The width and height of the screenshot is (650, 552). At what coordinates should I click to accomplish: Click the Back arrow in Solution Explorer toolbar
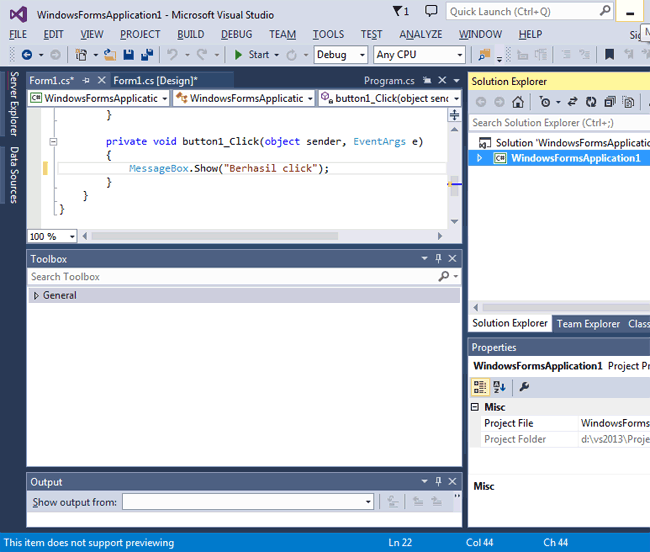[481, 102]
